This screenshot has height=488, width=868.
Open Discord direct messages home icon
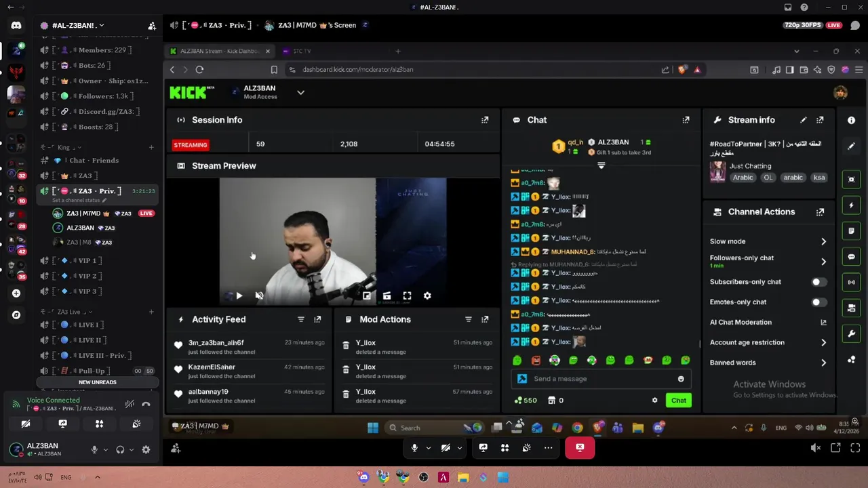[x=16, y=26]
